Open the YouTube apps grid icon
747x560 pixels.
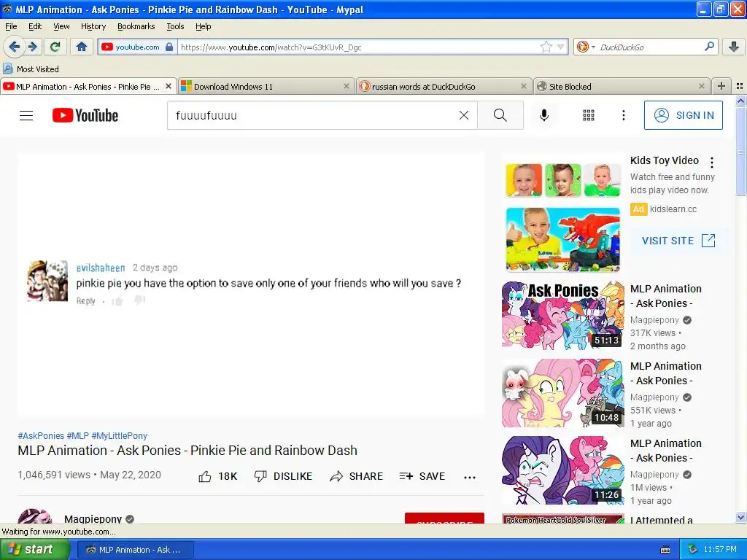[589, 115]
